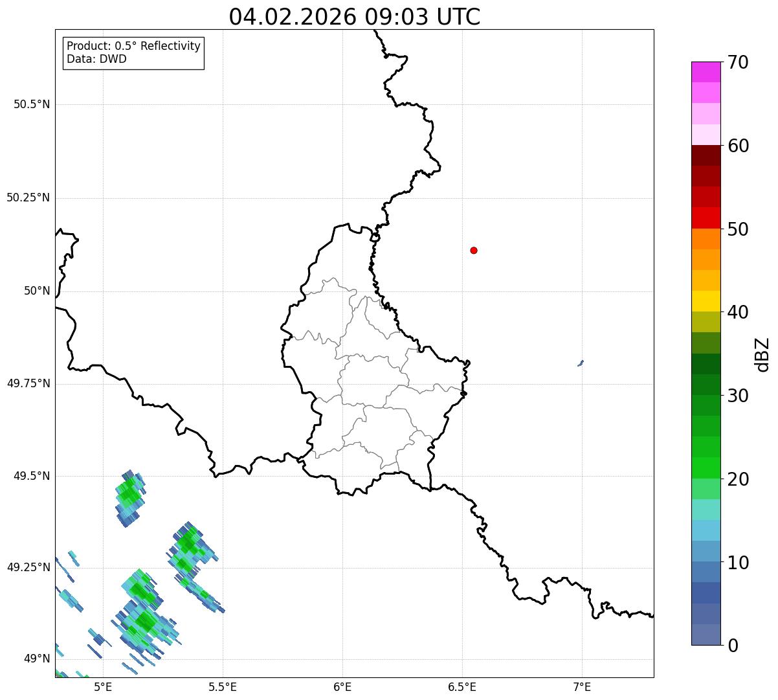The image size is (778, 700).
Task: Click the bright green colorbar segment above 20
Action: tap(706, 468)
